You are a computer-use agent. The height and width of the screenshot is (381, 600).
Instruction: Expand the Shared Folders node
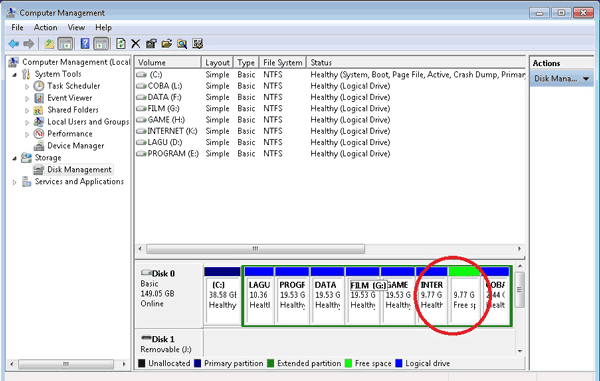point(27,111)
